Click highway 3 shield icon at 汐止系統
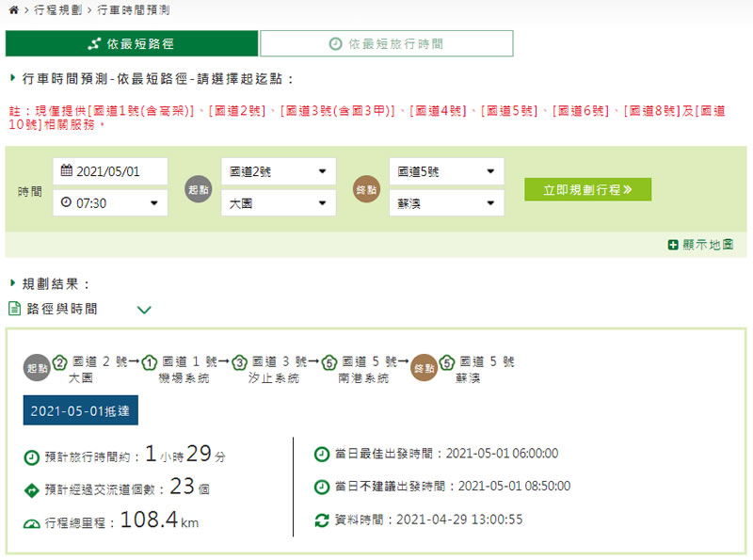This screenshot has width=753, height=560. click(x=239, y=362)
